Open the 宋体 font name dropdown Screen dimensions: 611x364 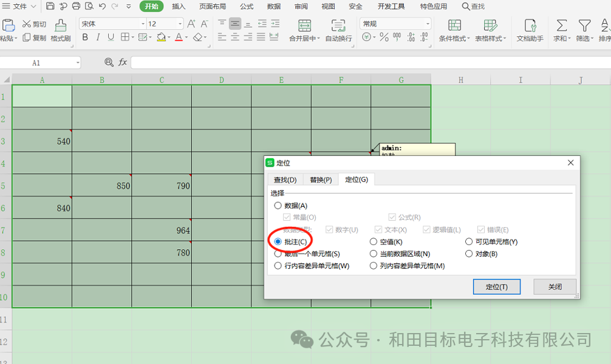(x=143, y=24)
